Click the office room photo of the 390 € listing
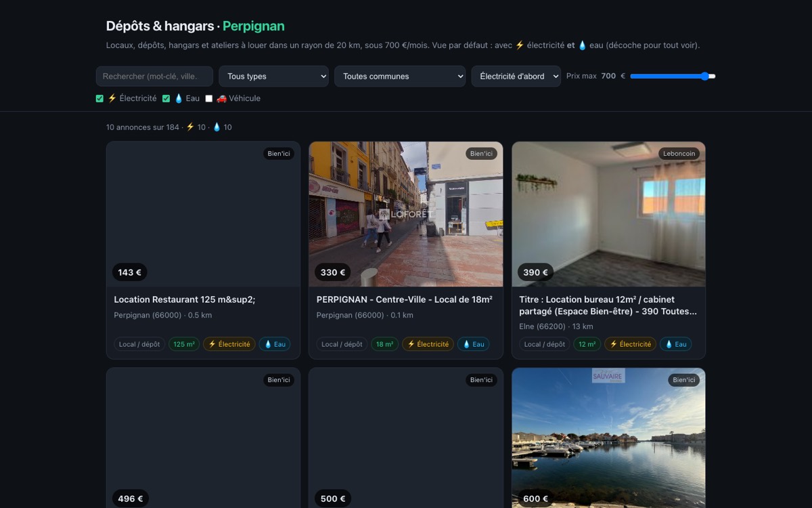Screen dimensions: 812x508 point(609,214)
